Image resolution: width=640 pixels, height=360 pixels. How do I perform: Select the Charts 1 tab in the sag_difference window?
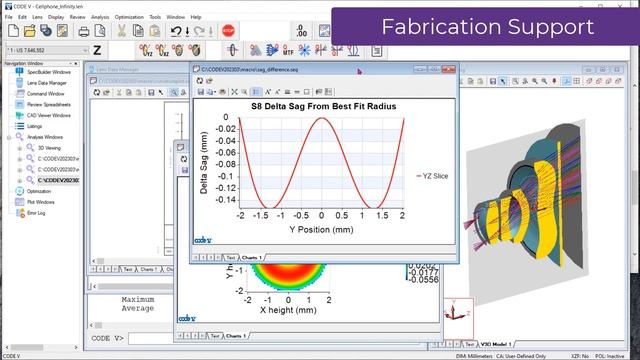pos(251,258)
